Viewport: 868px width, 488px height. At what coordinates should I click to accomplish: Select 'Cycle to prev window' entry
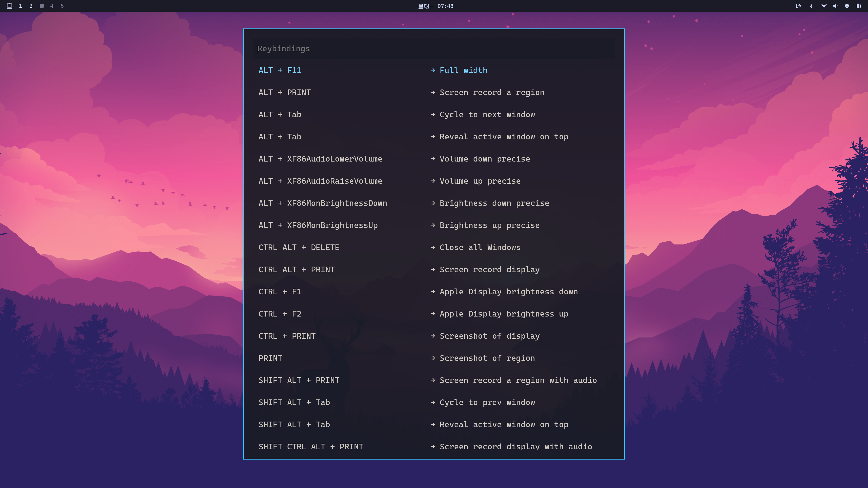(434, 402)
